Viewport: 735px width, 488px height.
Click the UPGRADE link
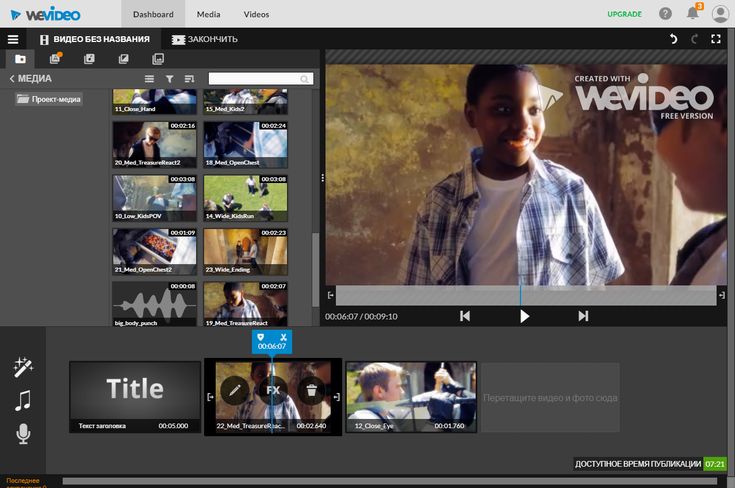625,14
